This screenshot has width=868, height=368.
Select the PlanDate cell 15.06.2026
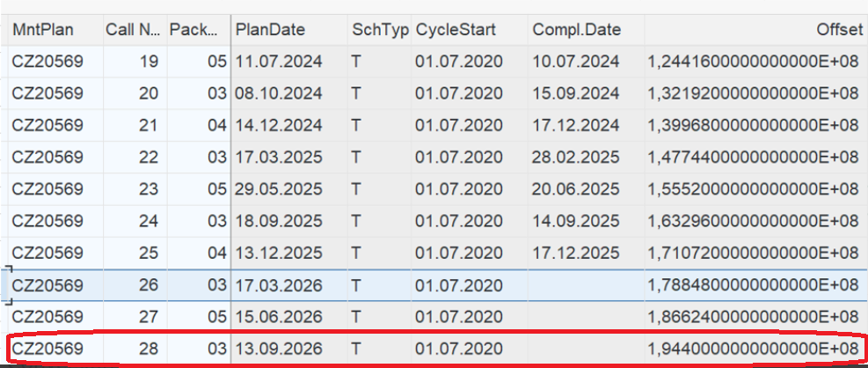[x=279, y=317]
